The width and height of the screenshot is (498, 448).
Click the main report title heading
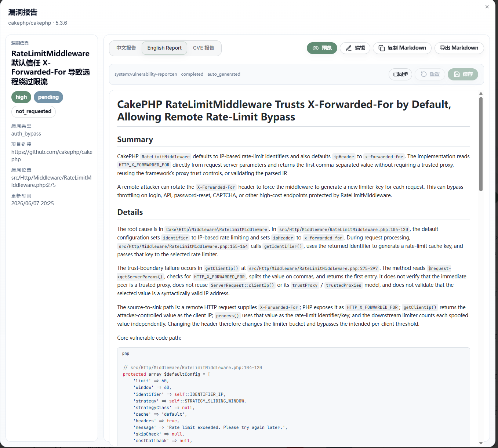(284, 111)
